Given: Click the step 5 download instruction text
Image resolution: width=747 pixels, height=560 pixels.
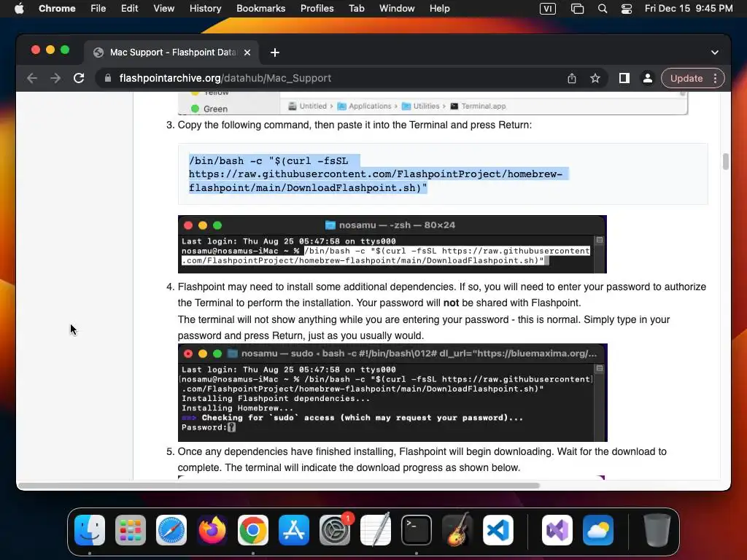Looking at the screenshot, I should click(422, 459).
